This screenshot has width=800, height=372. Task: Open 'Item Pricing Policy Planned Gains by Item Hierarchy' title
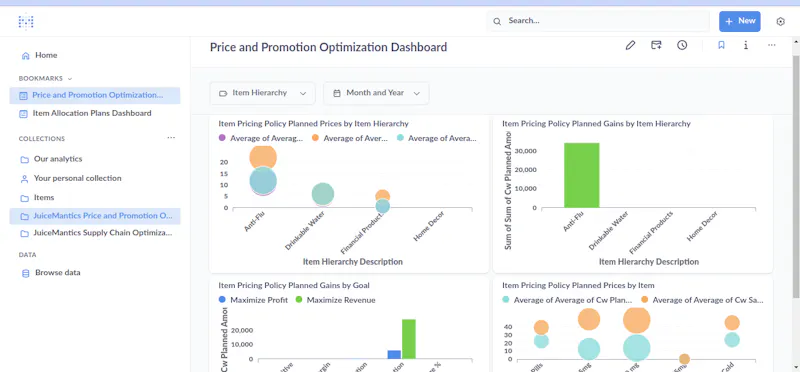click(x=596, y=123)
